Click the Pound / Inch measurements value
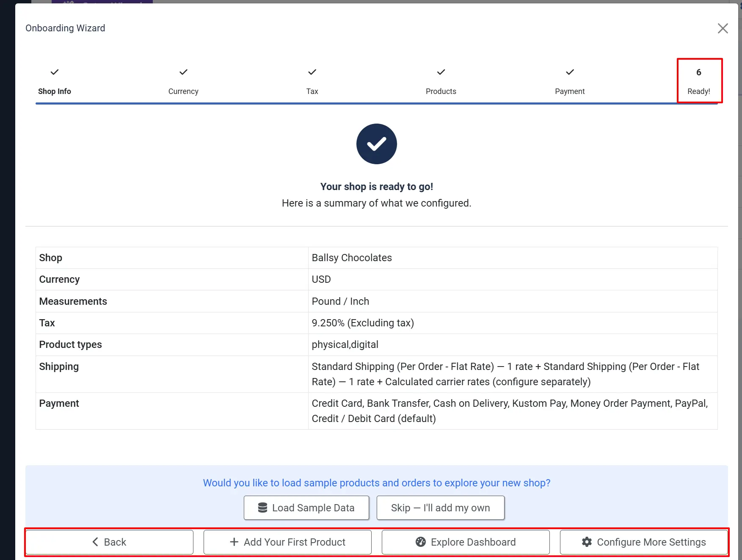 340,301
